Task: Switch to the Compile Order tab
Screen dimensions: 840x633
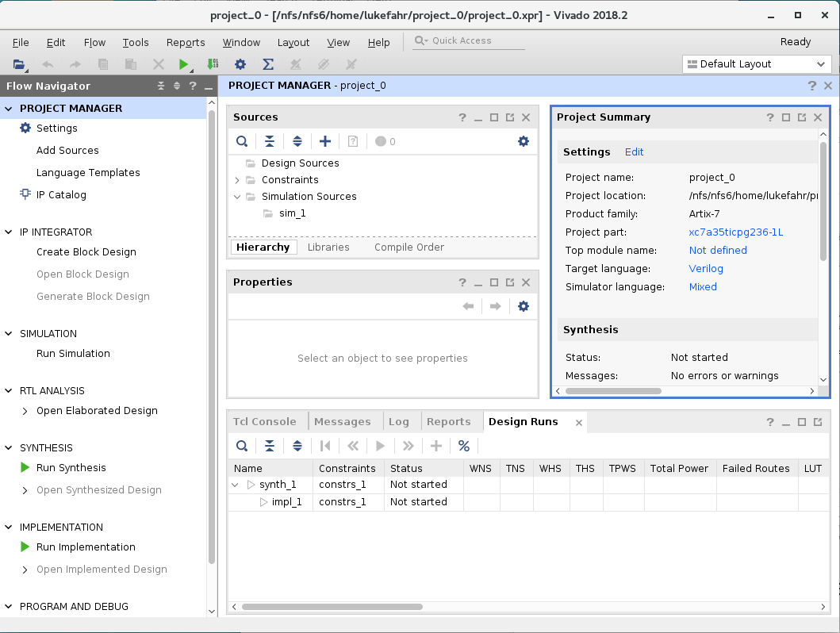Action: 409,247
